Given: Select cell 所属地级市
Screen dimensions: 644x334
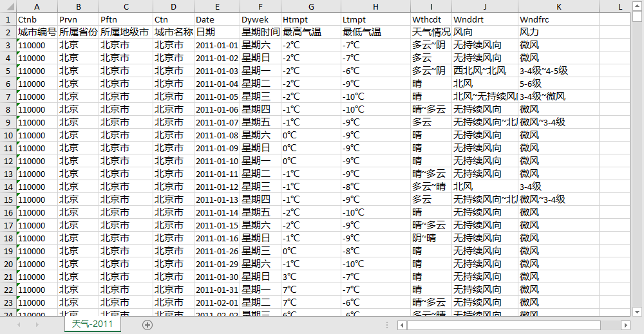Looking at the screenshot, I should pos(126,32).
